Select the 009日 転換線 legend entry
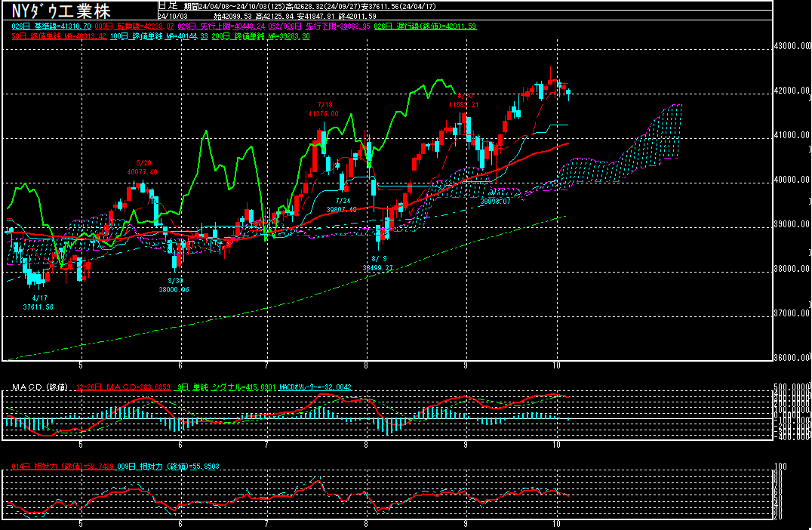Viewport: 812px width, 530px height. (134, 26)
